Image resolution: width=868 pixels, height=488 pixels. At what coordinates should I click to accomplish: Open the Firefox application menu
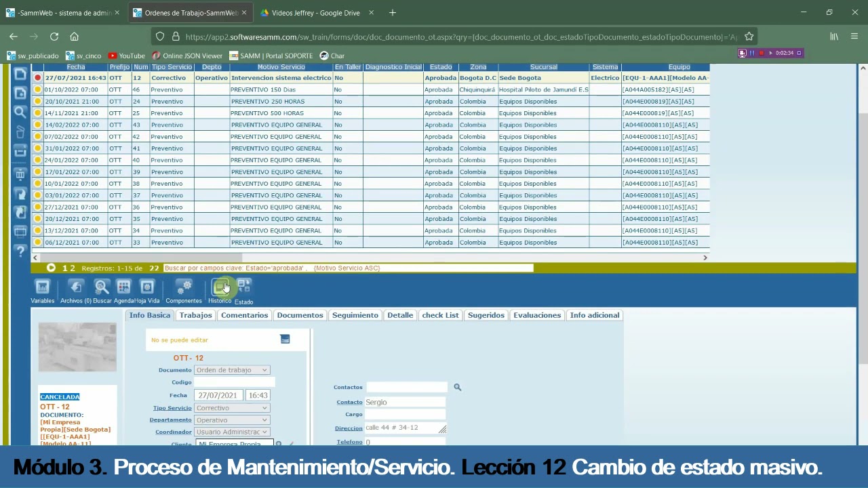pos(854,37)
